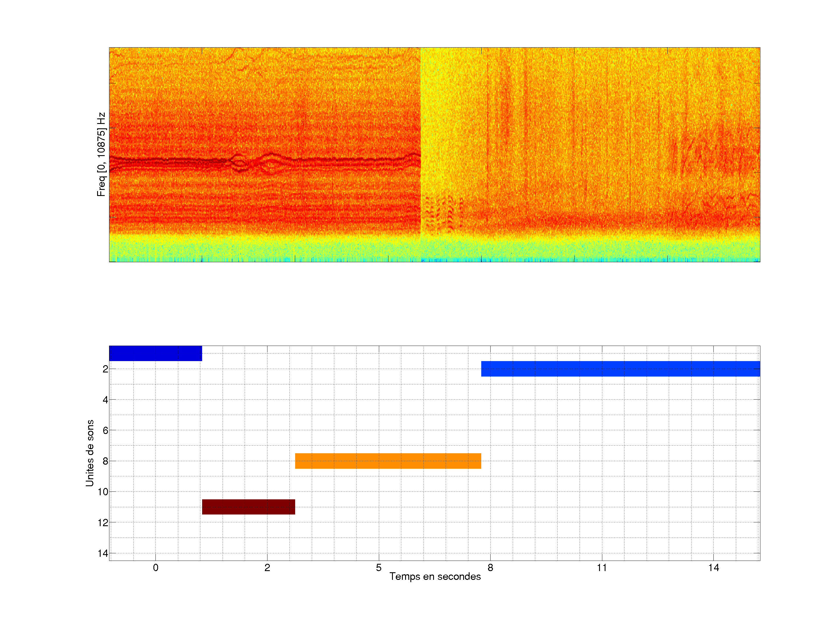Click the lower plot's x-axis tick label 14
The height and width of the screenshot is (630, 840).
[x=713, y=568]
